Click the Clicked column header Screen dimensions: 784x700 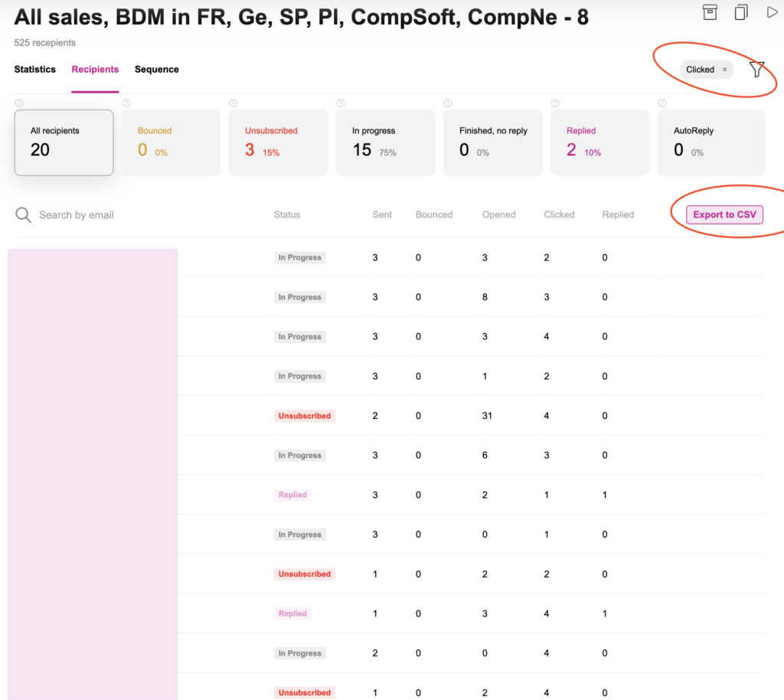tap(559, 215)
